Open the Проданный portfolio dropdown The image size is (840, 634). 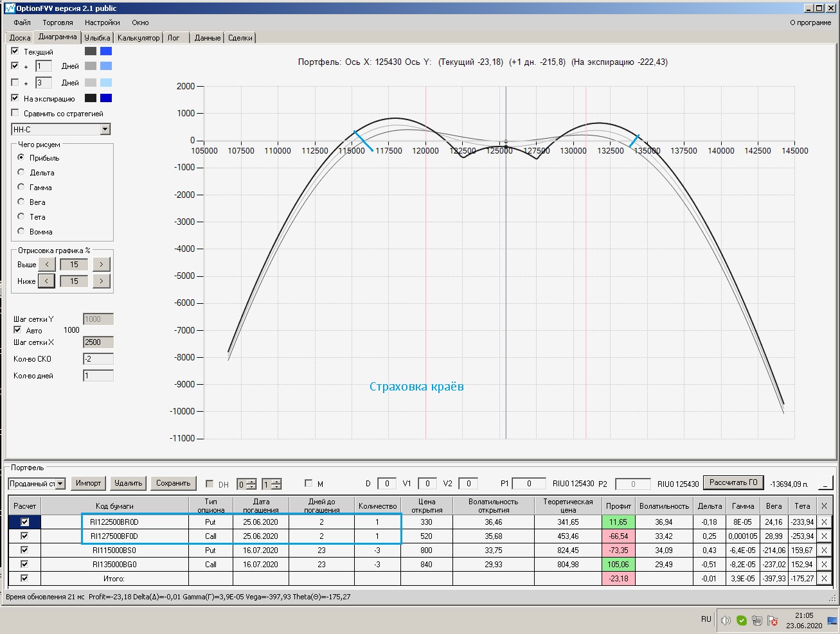pos(60,484)
